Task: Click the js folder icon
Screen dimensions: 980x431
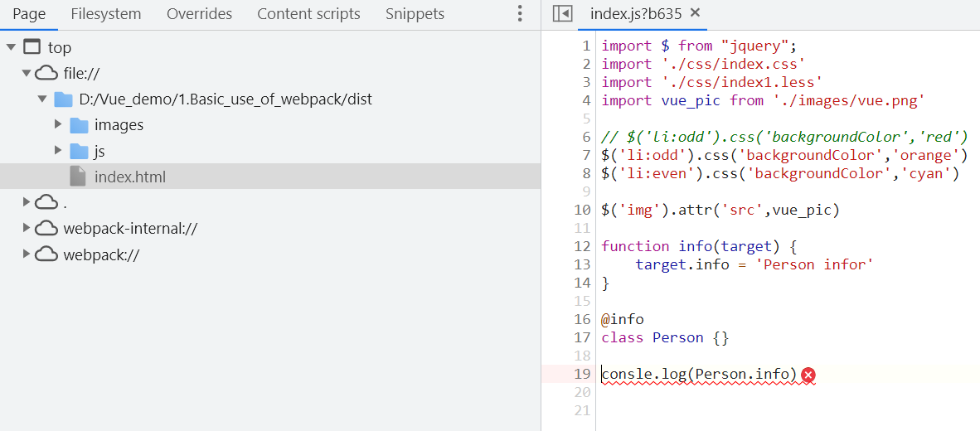Action: [x=79, y=151]
